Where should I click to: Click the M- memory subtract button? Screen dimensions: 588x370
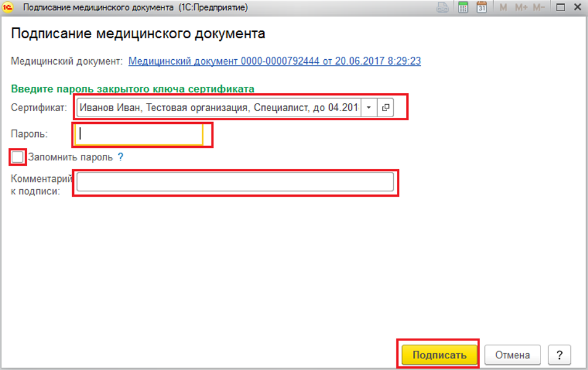coord(539,7)
